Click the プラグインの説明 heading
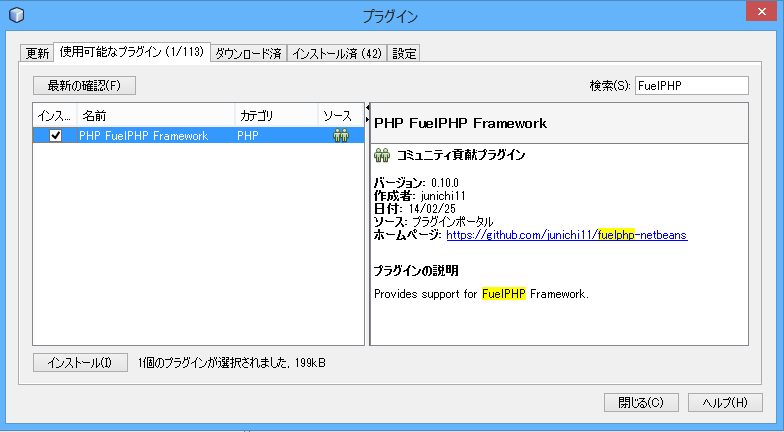784x432 pixels. click(x=416, y=270)
